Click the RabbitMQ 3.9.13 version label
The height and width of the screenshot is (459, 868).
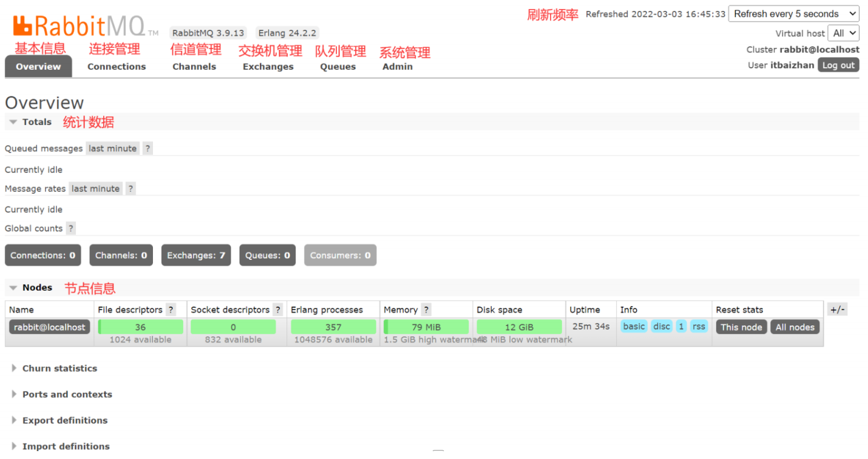[208, 33]
